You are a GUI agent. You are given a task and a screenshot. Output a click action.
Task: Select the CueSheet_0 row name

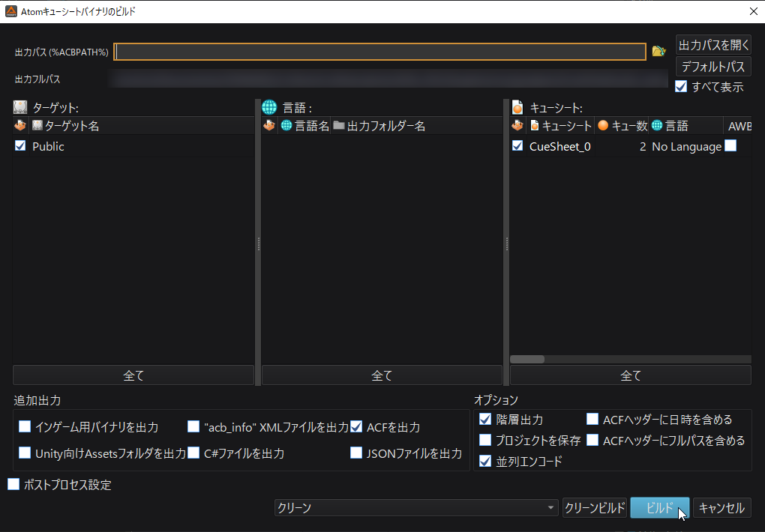point(559,146)
